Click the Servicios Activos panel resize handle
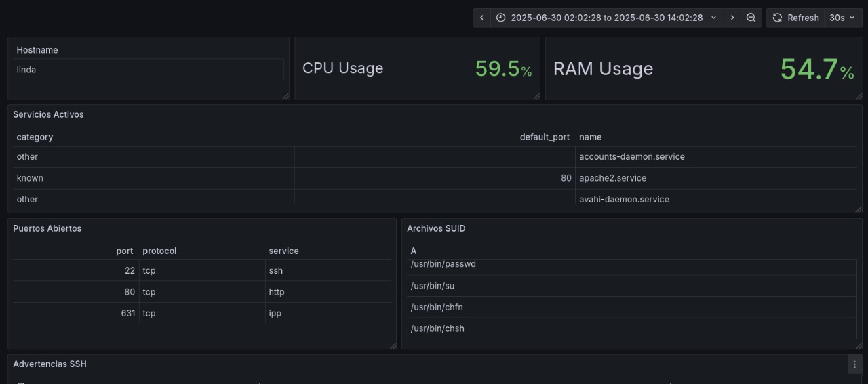The image size is (868, 384). click(x=859, y=209)
